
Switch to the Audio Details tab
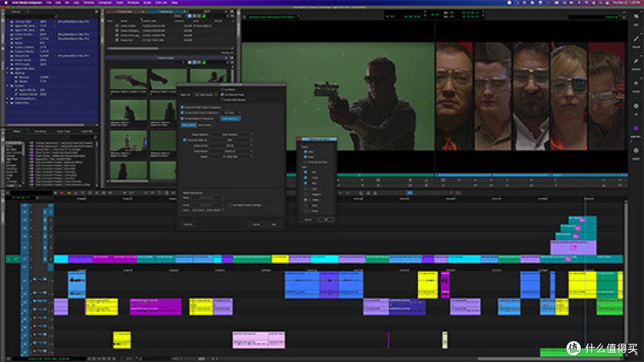tap(205, 125)
